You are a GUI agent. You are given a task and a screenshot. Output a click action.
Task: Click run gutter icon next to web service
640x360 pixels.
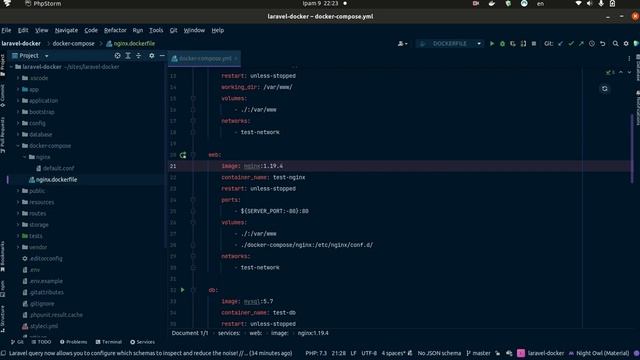tap(182, 155)
